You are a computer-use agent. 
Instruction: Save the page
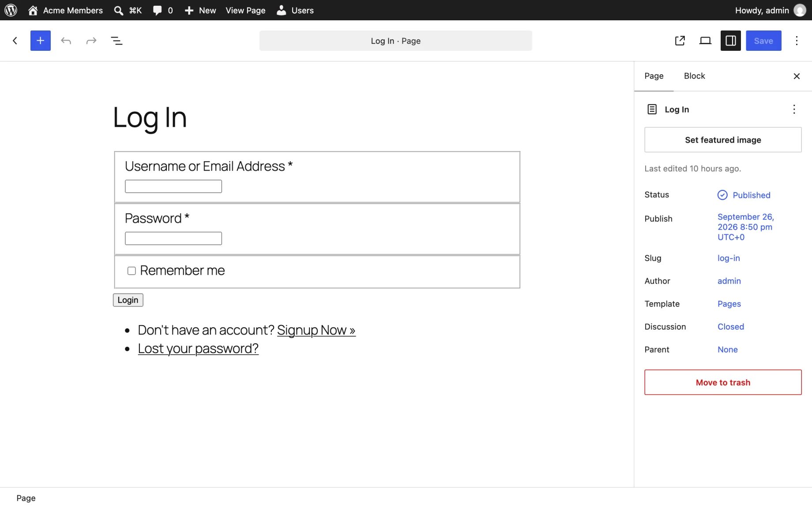click(763, 41)
